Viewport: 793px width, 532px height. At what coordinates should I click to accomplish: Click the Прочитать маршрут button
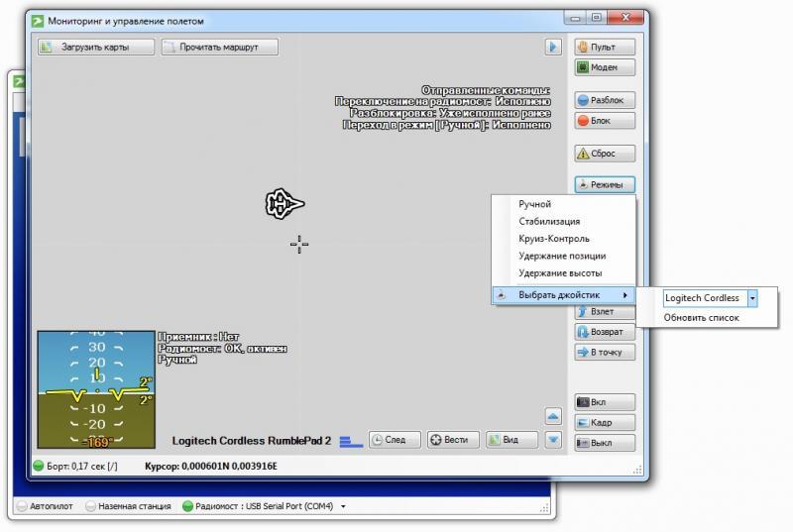pos(219,47)
